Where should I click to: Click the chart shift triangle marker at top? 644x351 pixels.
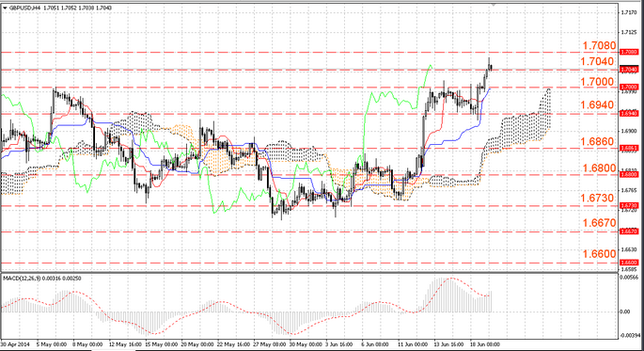(x=494, y=4)
